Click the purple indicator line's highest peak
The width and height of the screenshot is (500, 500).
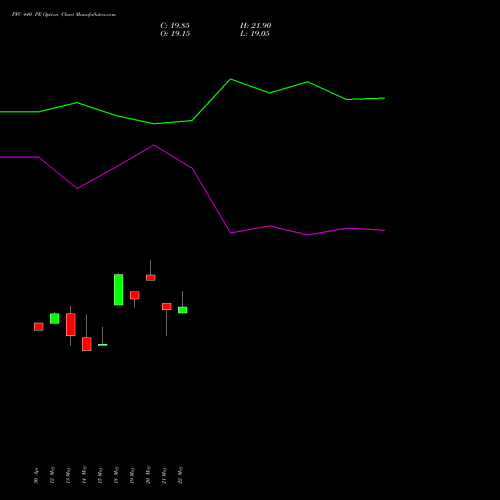[154, 145]
